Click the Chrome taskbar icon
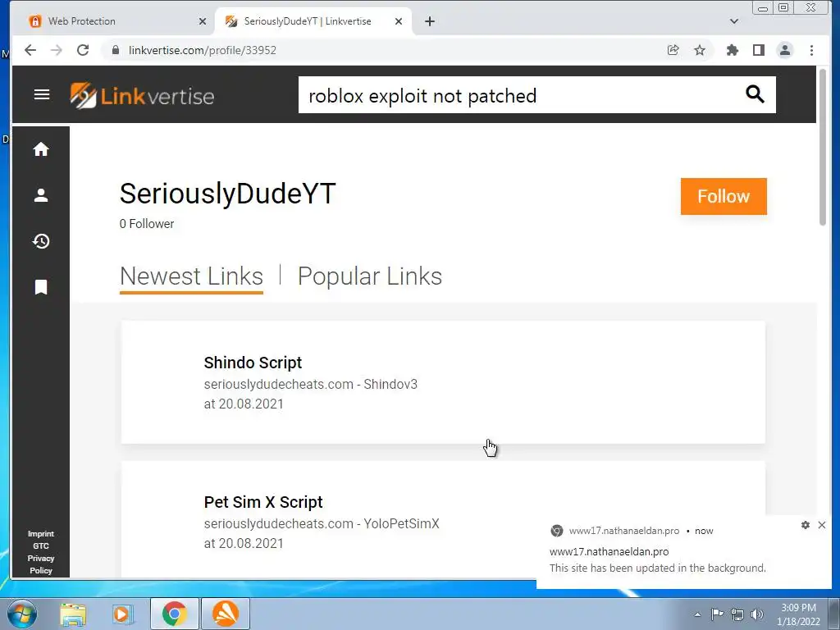This screenshot has height=630, width=840. click(174, 614)
